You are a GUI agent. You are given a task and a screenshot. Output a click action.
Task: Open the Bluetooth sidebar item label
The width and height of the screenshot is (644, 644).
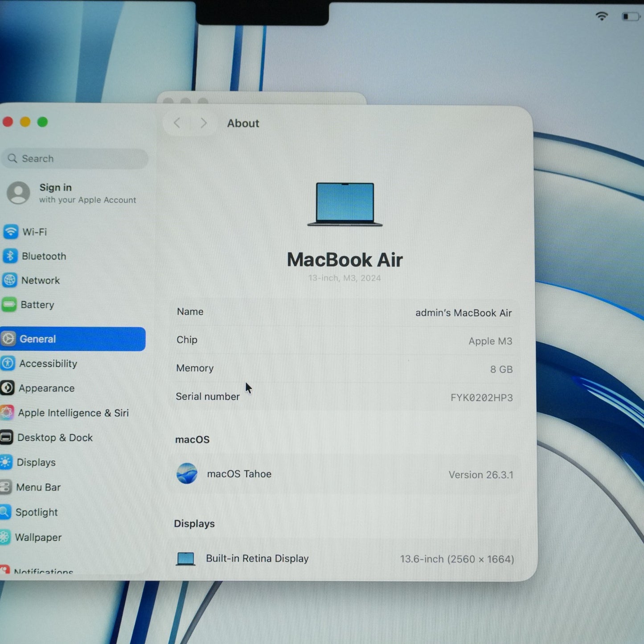(x=44, y=256)
